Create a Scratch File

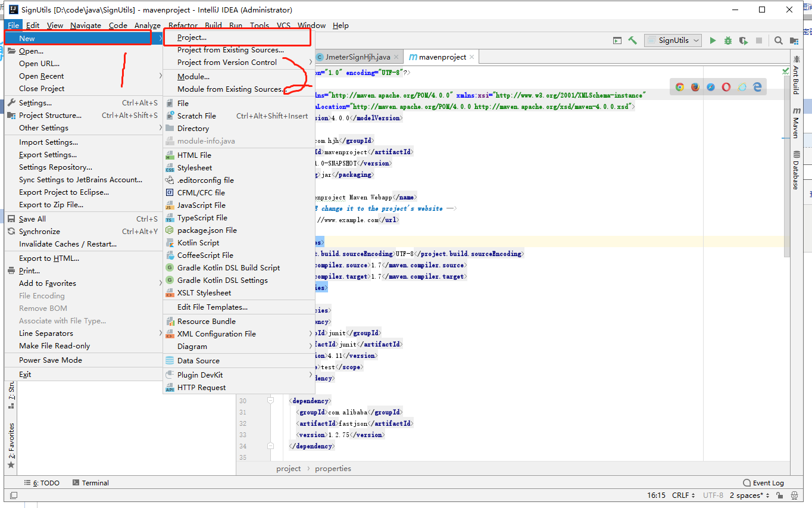pos(238,116)
